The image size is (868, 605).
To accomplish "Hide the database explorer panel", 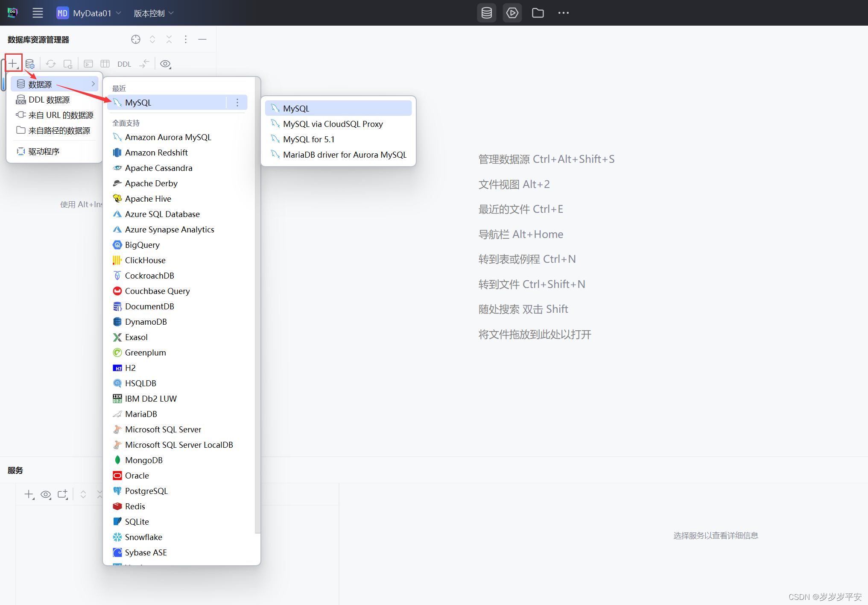I will click(202, 39).
